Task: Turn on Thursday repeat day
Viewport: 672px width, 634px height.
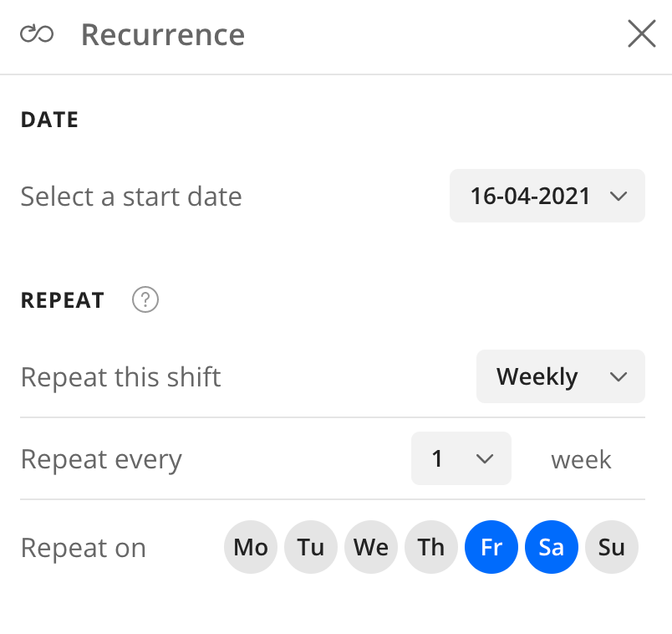Action: point(431,547)
